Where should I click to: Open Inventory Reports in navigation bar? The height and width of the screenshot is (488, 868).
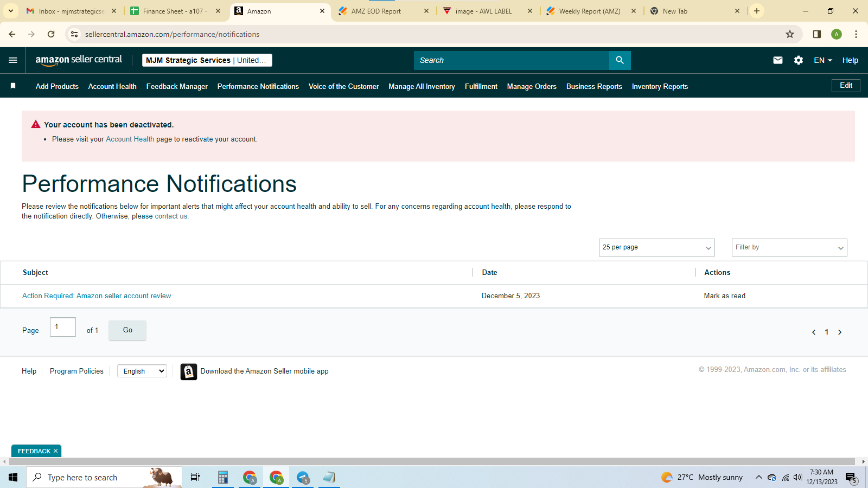click(660, 86)
